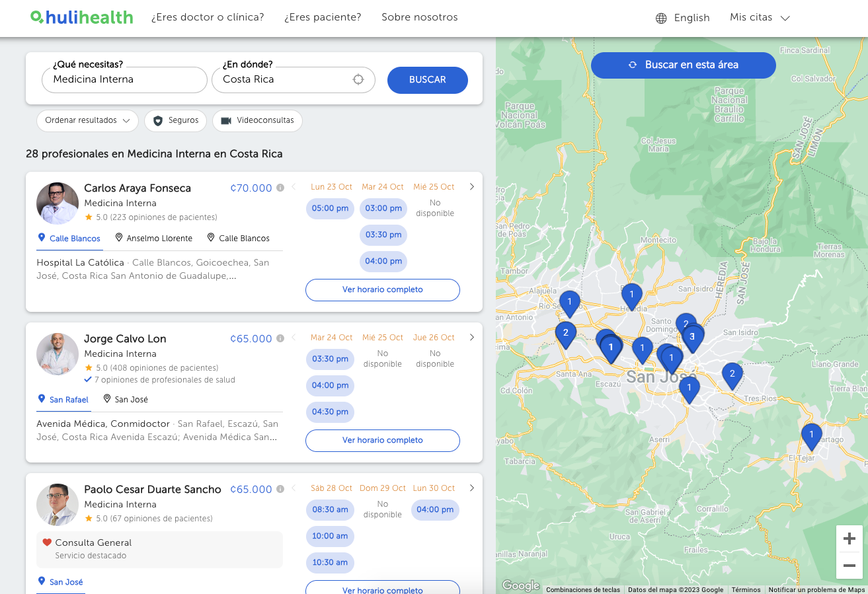
Task: Open Jorge Calvo Lon name link
Action: [125, 339]
